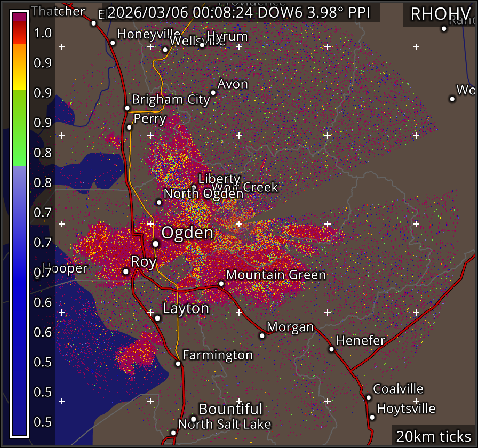478x448 pixels.
Task: Click the RHOHV product label
Action: [x=439, y=14]
